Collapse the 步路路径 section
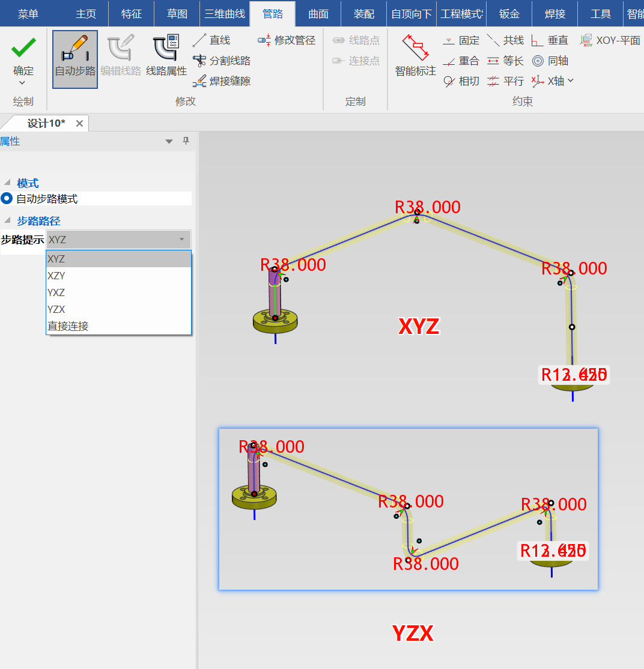The height and width of the screenshot is (669, 644). pyautogui.click(x=7, y=221)
